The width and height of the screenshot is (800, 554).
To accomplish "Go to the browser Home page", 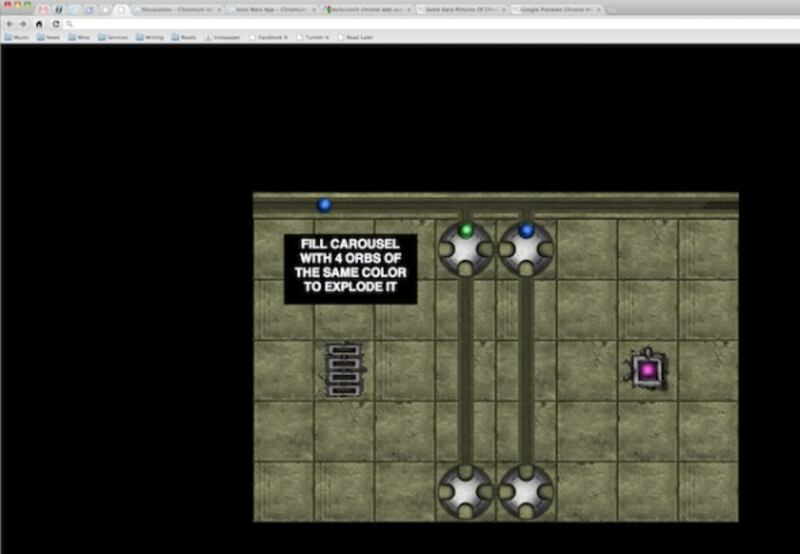I will pyautogui.click(x=39, y=23).
